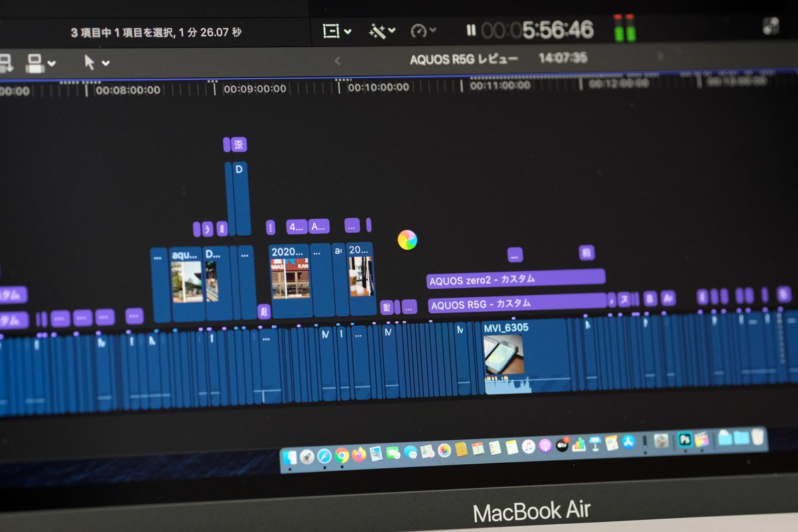Screen dimensions: 798x532
Task: Select the connected clip labeled 20...
Action: click(361, 279)
